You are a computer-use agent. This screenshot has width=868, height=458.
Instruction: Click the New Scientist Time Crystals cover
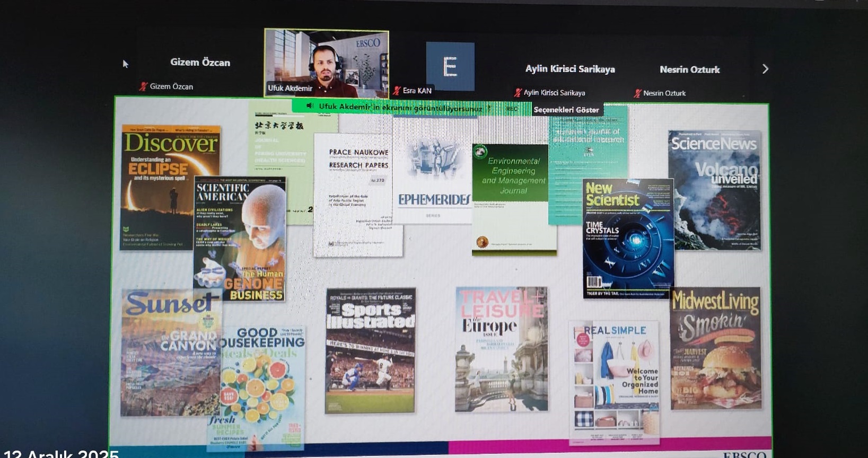click(x=628, y=239)
